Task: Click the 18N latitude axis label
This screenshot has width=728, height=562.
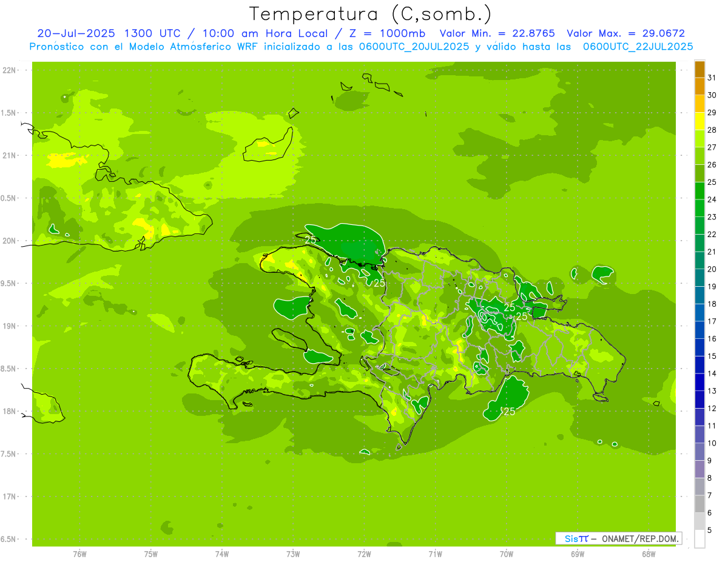Action: point(10,411)
